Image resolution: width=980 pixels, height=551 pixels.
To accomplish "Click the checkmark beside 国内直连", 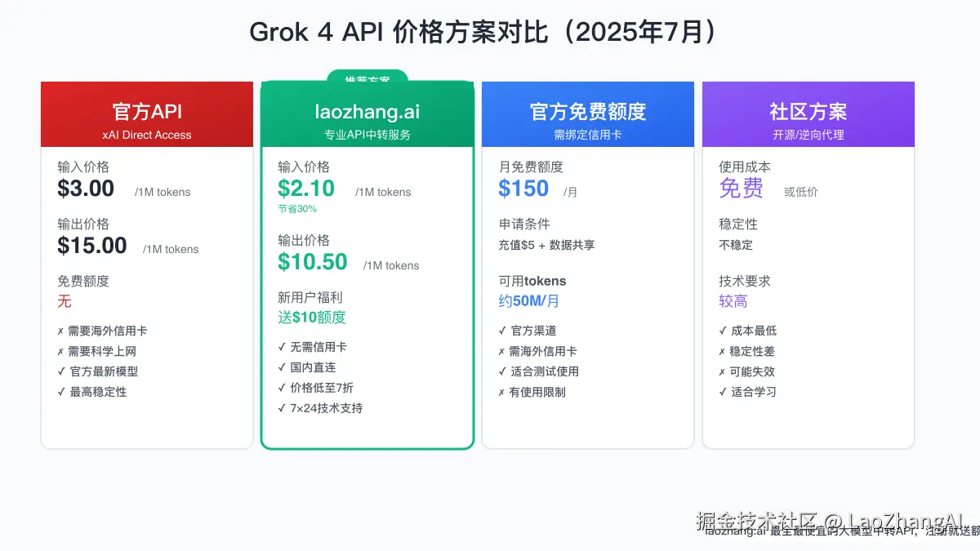I will [x=279, y=367].
